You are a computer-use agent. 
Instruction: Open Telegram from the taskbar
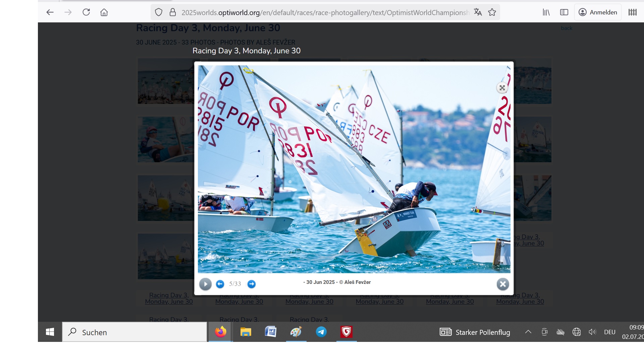point(321,332)
